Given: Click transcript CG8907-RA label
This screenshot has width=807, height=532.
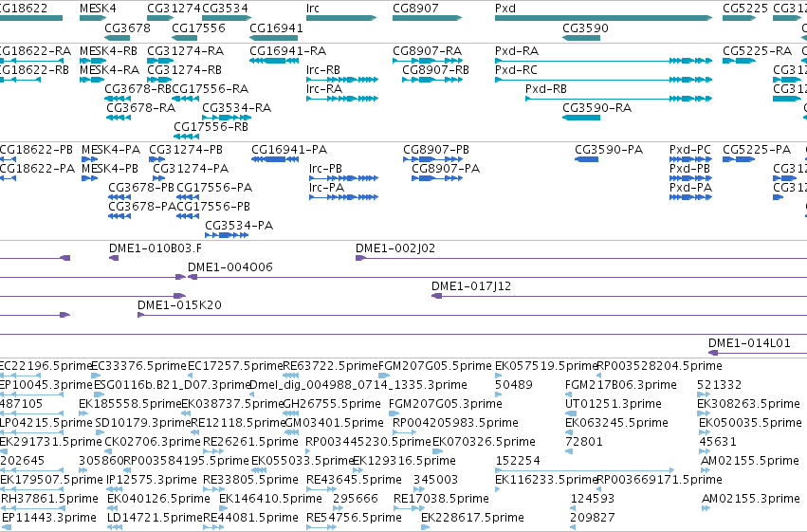Looking at the screenshot, I should 427,51.
